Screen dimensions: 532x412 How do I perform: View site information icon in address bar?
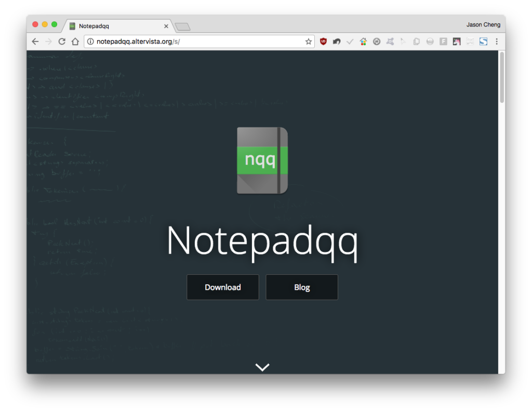point(90,42)
